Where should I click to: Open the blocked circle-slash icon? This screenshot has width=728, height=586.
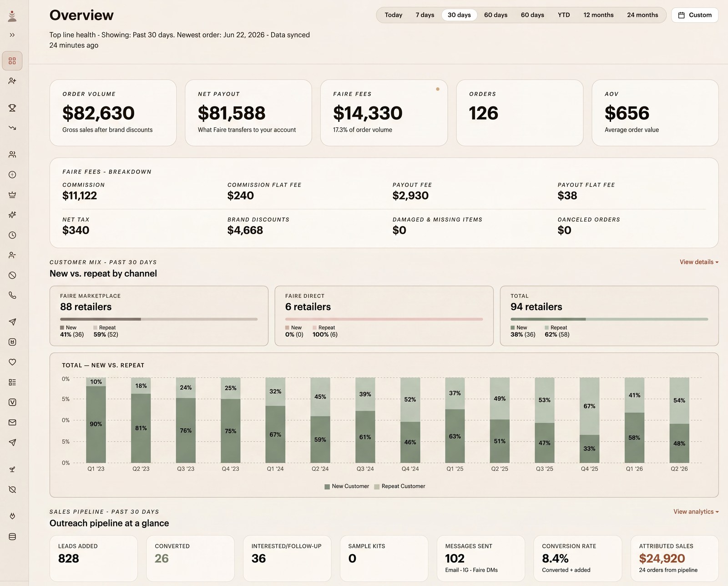pos(12,275)
